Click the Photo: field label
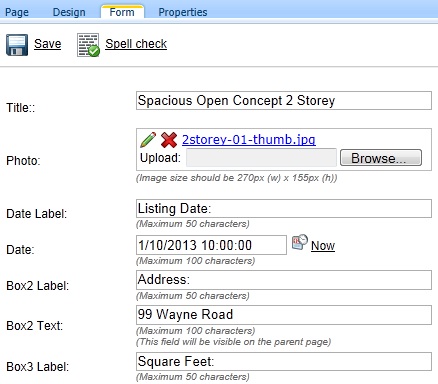Image resolution: width=438 pixels, height=384 pixels. [x=23, y=161]
